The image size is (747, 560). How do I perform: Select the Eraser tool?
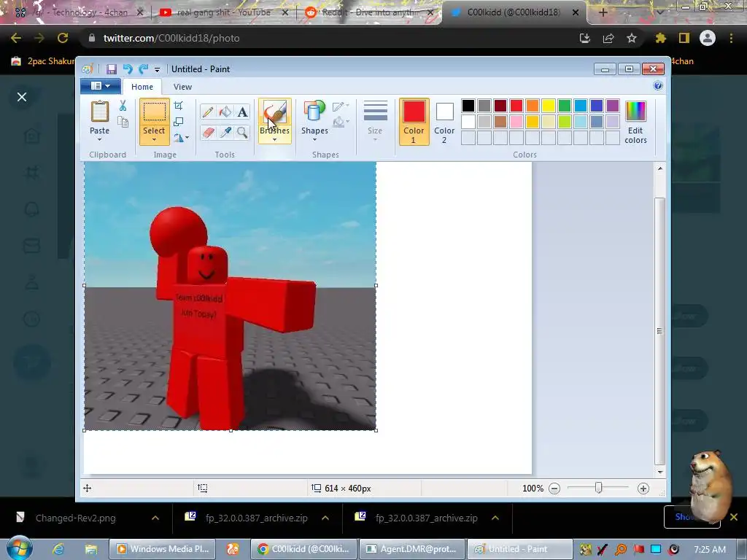208,132
